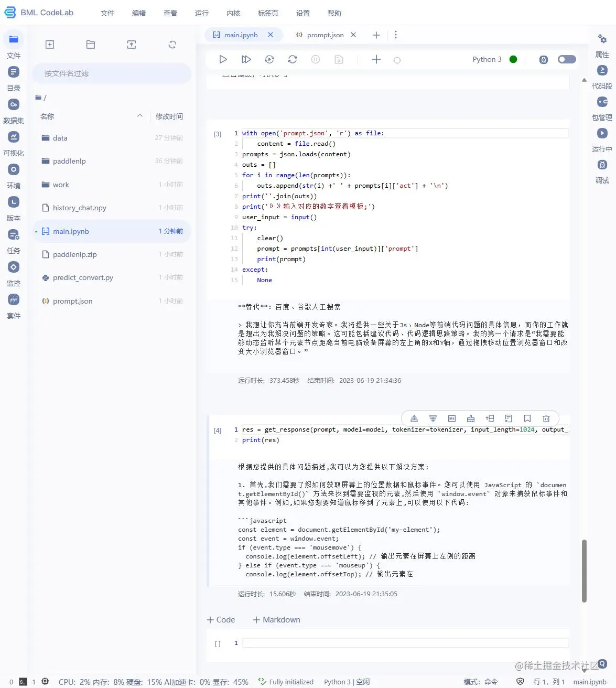Switch to the prompt.json tab
Viewport: 616px width, 688px height.
(x=325, y=35)
